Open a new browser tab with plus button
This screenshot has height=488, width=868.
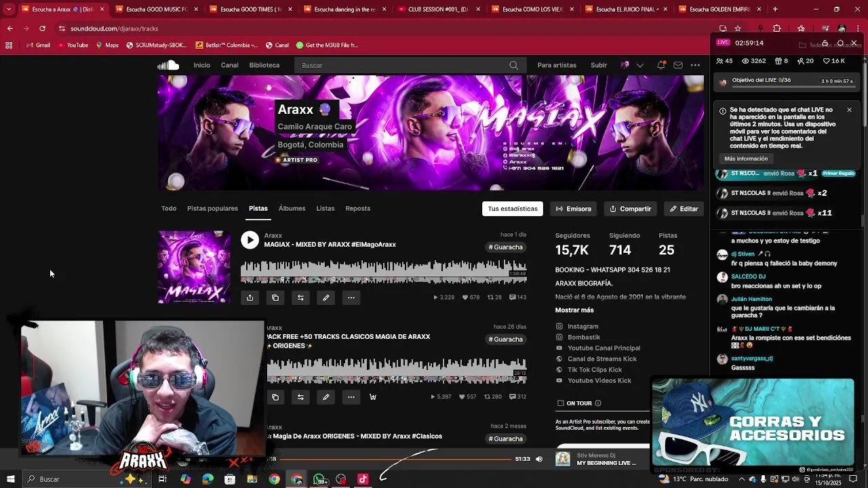click(x=775, y=9)
